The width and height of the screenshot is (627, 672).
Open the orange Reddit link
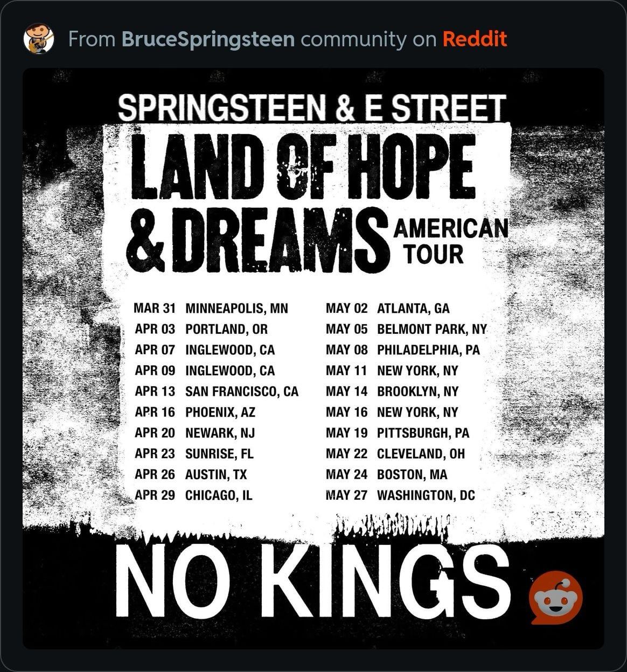pyautogui.click(x=475, y=39)
